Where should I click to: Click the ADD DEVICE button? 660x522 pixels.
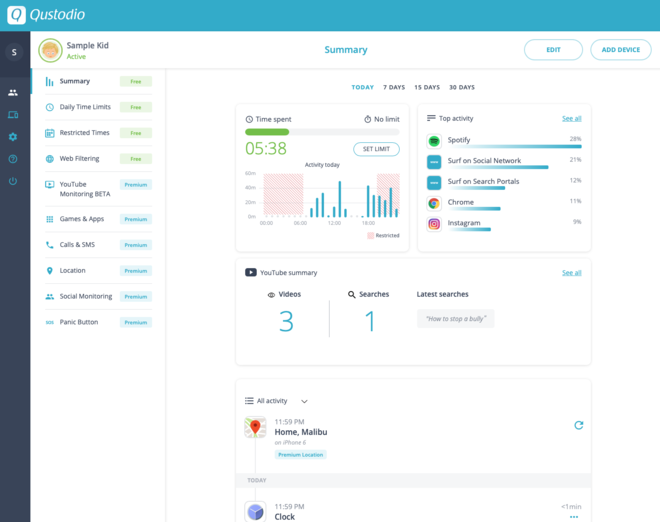[x=620, y=50]
